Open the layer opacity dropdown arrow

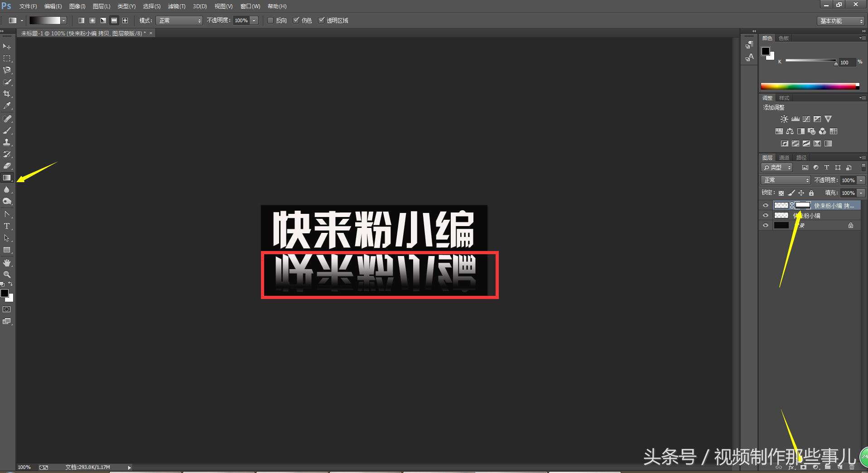pyautogui.click(x=861, y=180)
